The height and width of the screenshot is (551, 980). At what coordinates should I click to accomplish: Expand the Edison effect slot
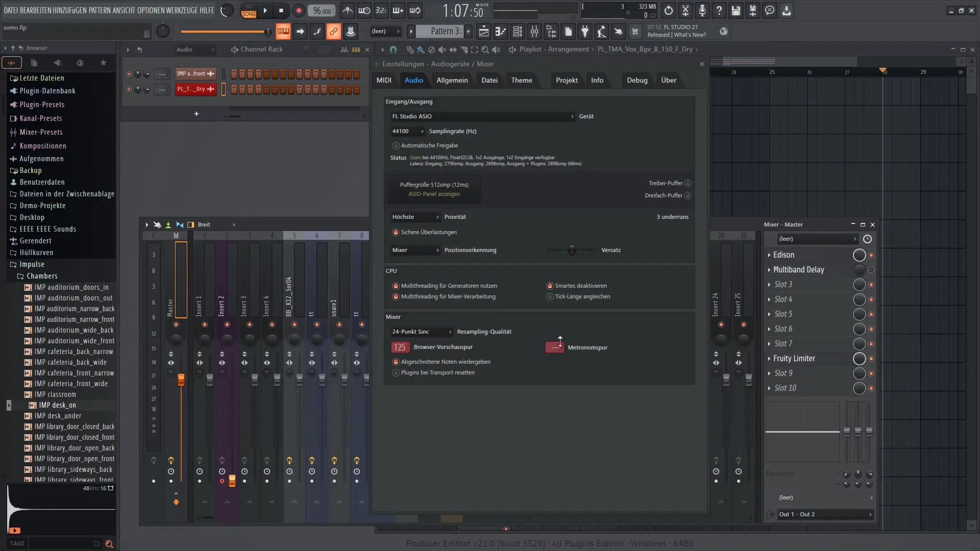769,254
